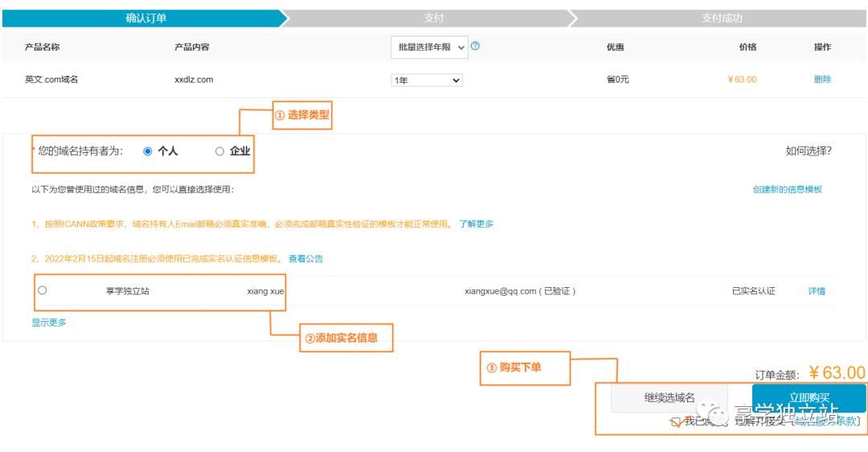Open the 批量选择年限 dropdown
This screenshot has height=452, width=868.
click(x=429, y=47)
